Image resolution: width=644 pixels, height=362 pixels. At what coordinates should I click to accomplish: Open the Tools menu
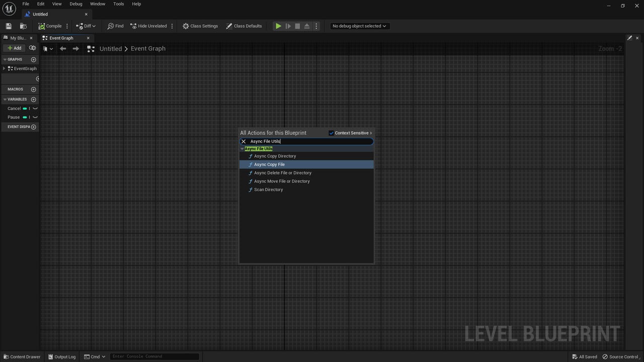point(119,4)
